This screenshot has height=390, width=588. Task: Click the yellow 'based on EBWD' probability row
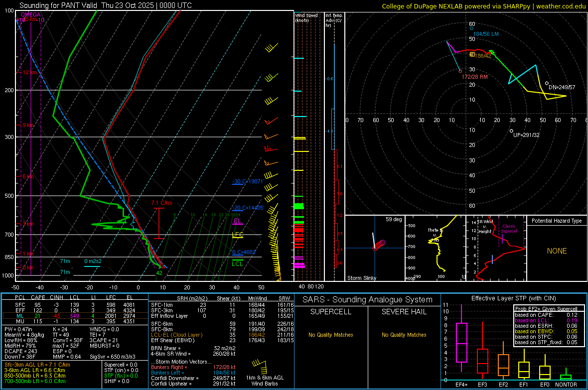tap(546, 332)
